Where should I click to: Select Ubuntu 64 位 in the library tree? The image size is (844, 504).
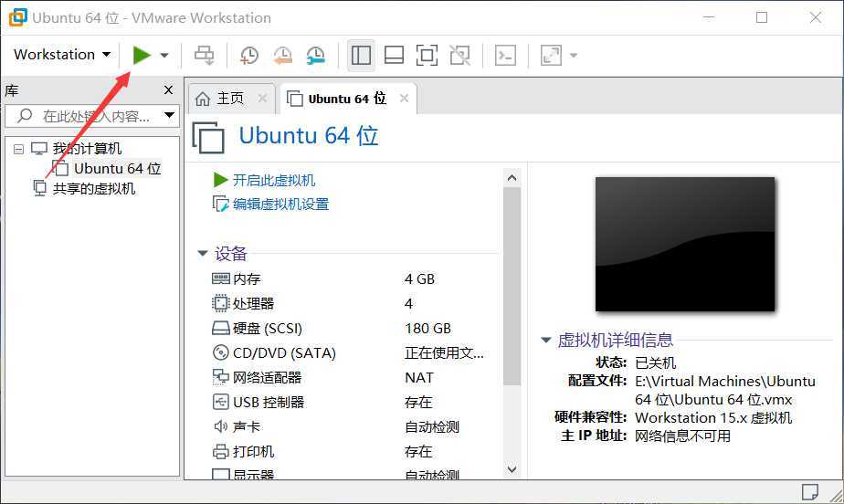(x=117, y=168)
